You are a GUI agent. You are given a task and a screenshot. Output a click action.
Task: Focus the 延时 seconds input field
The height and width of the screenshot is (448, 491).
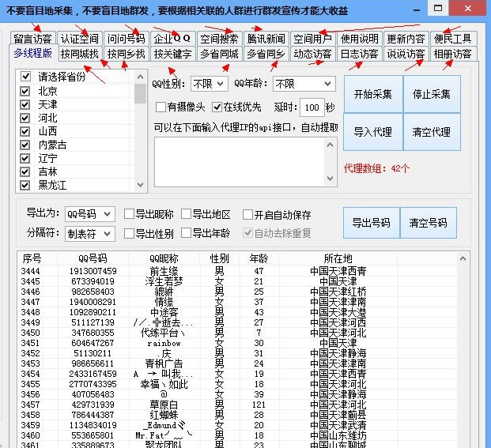coord(312,107)
